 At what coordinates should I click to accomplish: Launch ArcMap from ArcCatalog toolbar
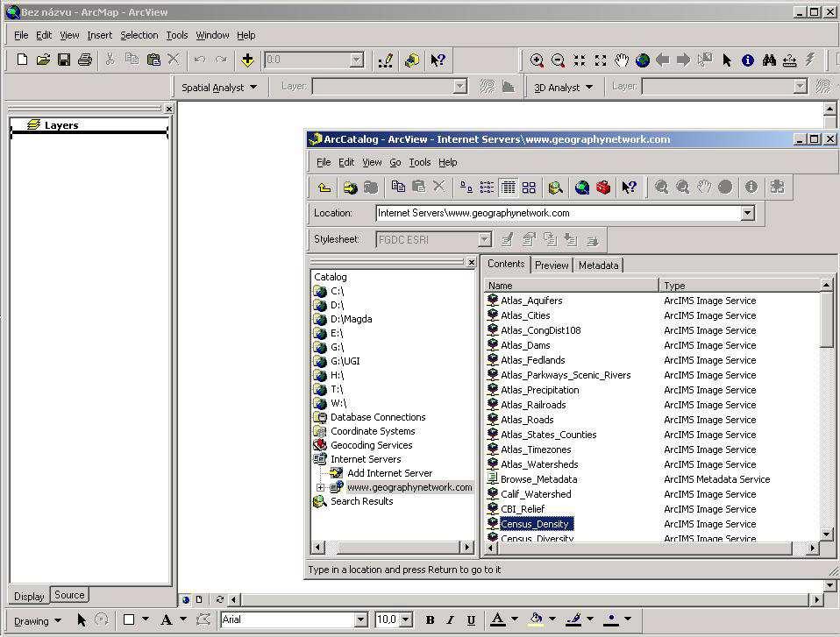[582, 187]
